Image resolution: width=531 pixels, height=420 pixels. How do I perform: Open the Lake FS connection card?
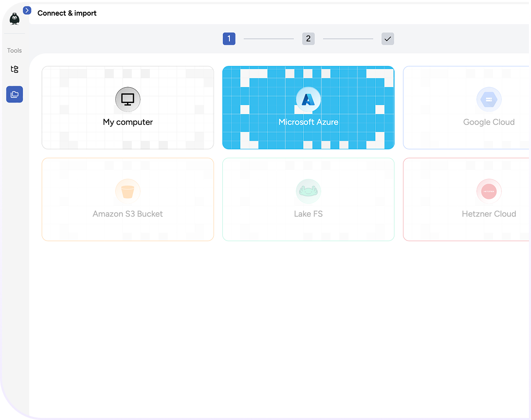(x=308, y=199)
